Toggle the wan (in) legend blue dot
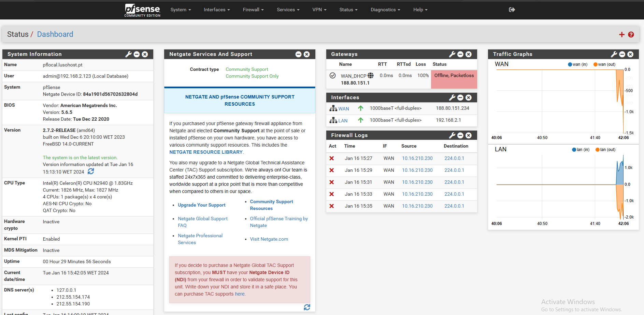644x315 pixels. 570,64
